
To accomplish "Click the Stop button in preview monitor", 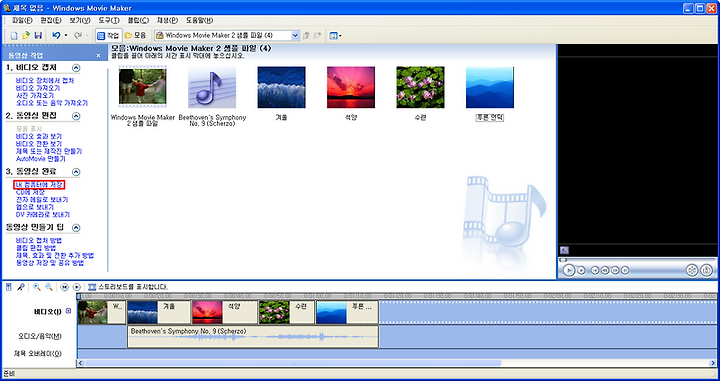I will 581,270.
